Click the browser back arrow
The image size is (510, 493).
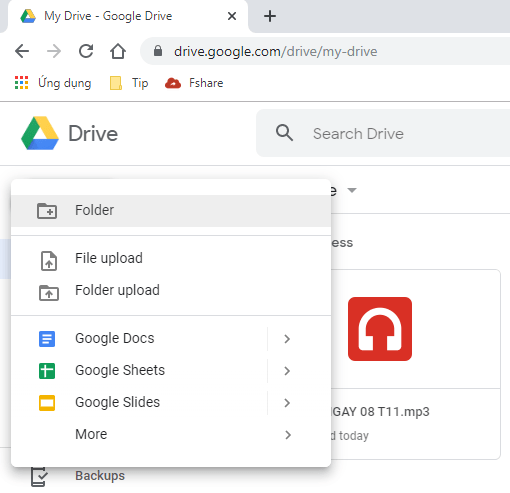pos(22,51)
